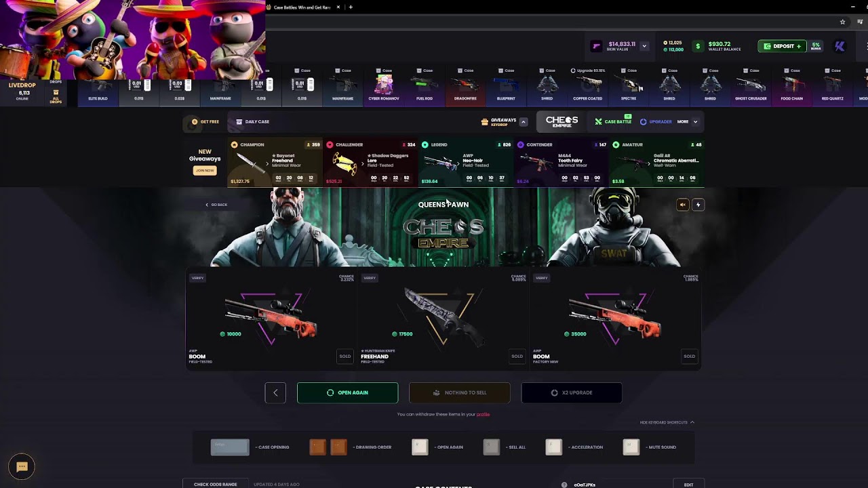Open the Ghost Crusader live drop
This screenshot has width=868, height=488.
click(x=751, y=86)
